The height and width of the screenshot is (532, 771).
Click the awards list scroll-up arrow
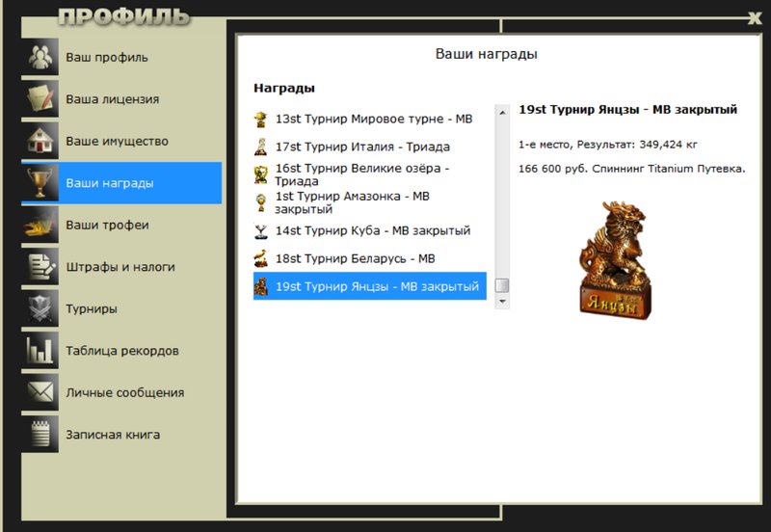point(502,113)
